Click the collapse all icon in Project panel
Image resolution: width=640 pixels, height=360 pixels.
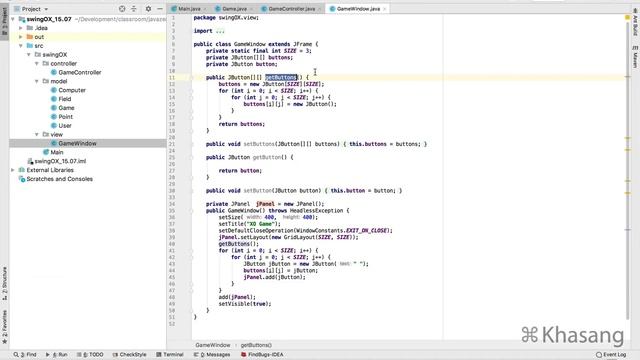pyautogui.click(x=134, y=9)
